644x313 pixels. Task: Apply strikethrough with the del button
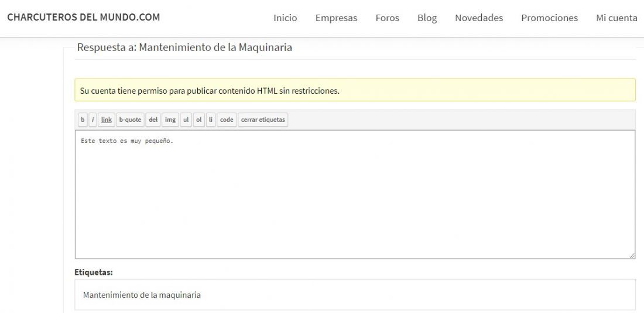point(153,120)
